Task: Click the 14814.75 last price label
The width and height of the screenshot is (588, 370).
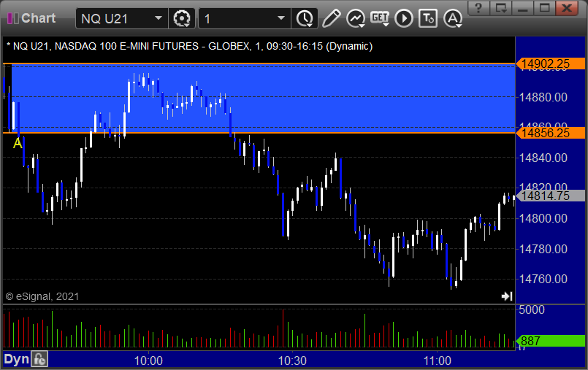Action: [x=551, y=196]
